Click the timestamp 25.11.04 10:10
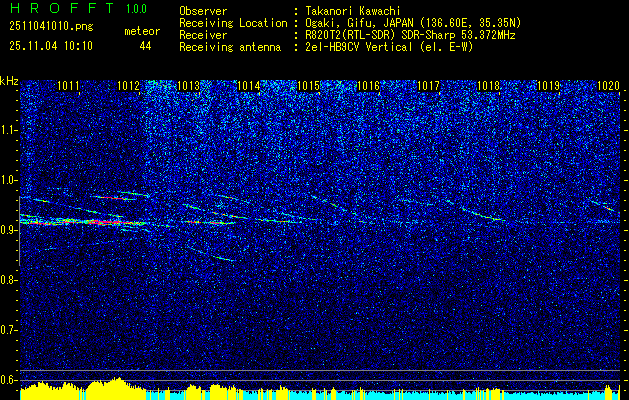The width and height of the screenshot is (629, 400). click(51, 46)
